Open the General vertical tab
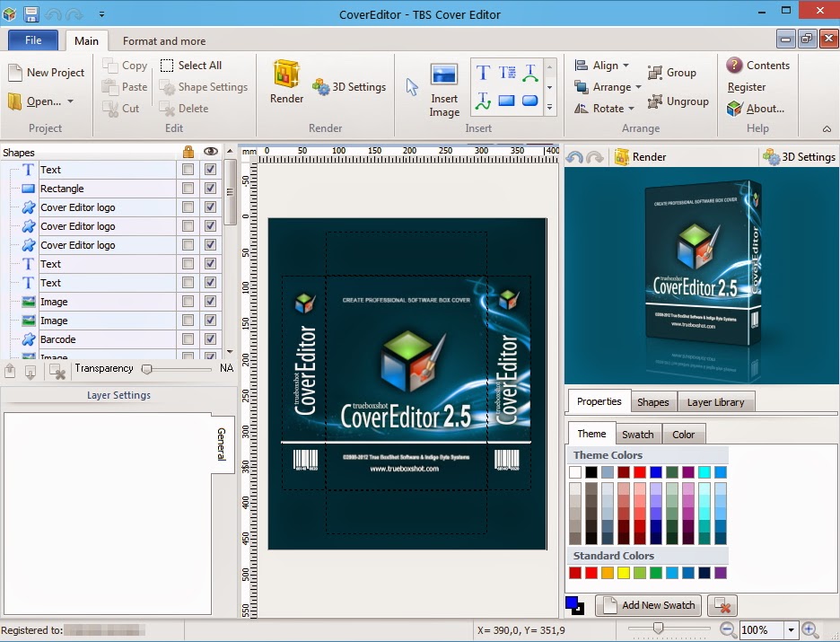The height and width of the screenshot is (642, 840). [x=222, y=444]
